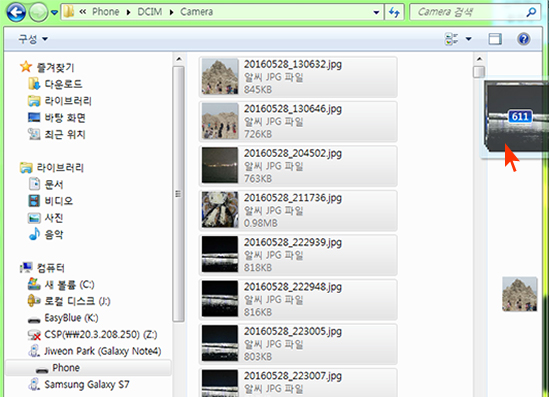This screenshot has width=549, height=397.
Task: Open the EasyBlue (K:) drive
Action: coord(71,318)
